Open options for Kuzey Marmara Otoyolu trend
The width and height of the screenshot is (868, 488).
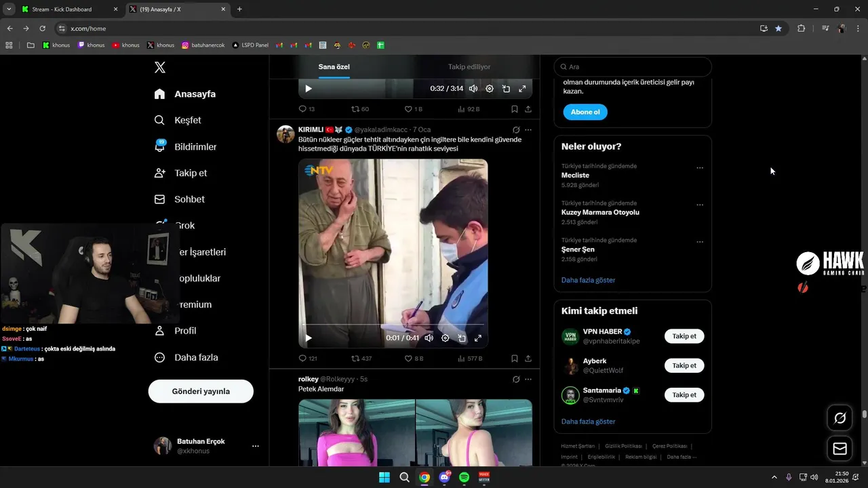[x=700, y=205]
